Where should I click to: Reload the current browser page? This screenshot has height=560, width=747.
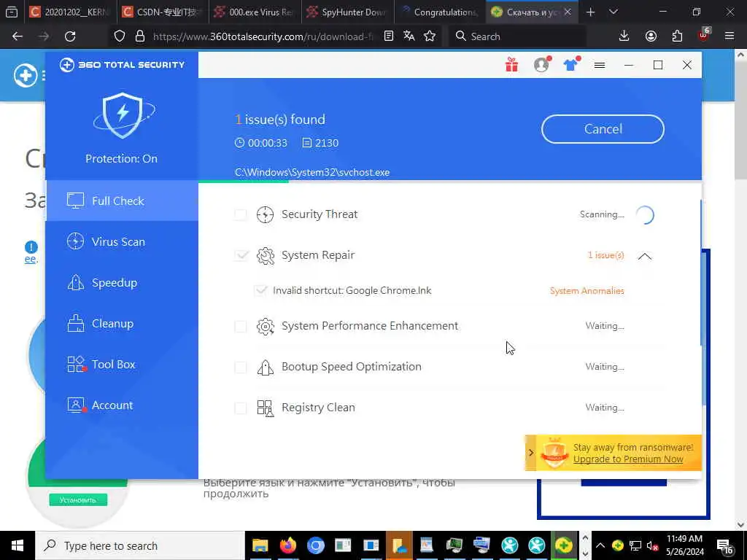(70, 36)
